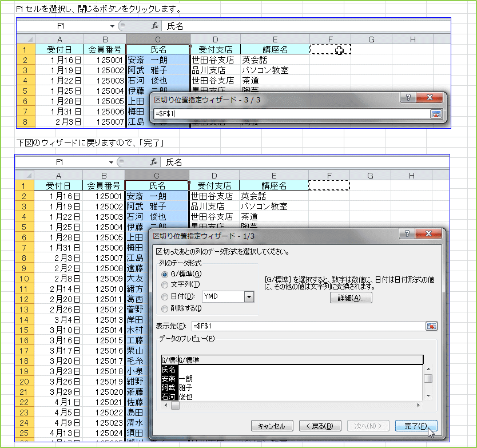The height and width of the screenshot is (448, 477).
Task: Select row 2 header in upper sheet
Action: [x=26, y=60]
